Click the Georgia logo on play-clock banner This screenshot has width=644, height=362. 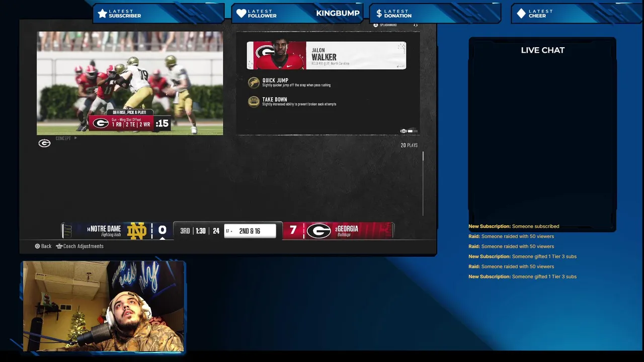[x=101, y=123]
